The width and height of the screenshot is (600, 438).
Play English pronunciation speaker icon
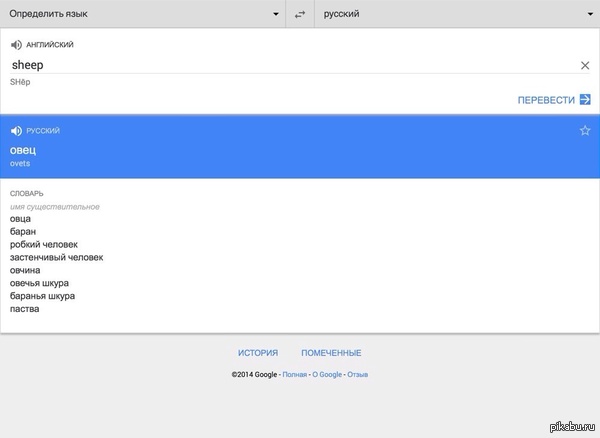click(16, 45)
